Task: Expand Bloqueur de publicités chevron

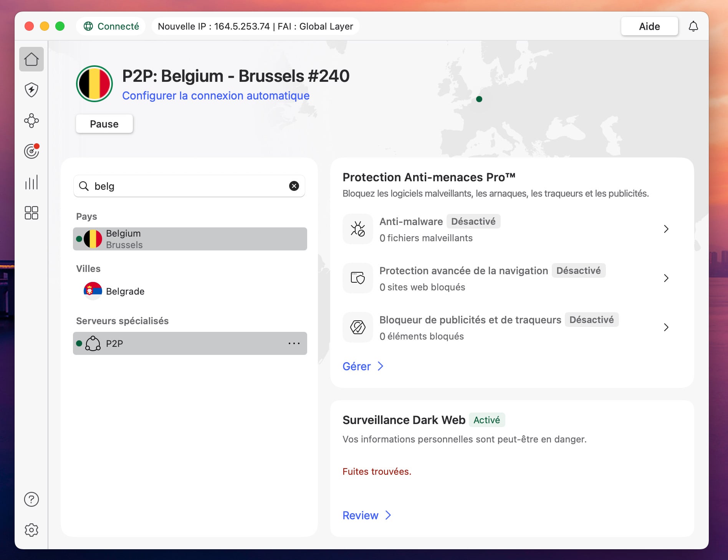Action: (666, 327)
